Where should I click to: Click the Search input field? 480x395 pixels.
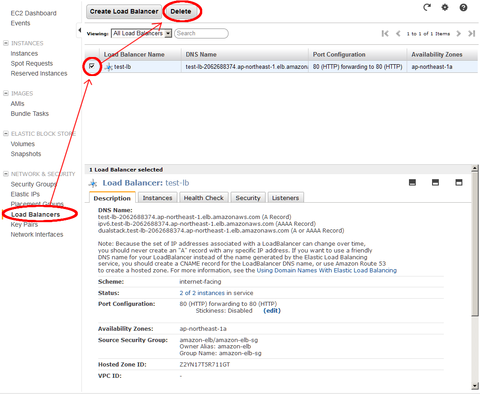tap(201, 33)
